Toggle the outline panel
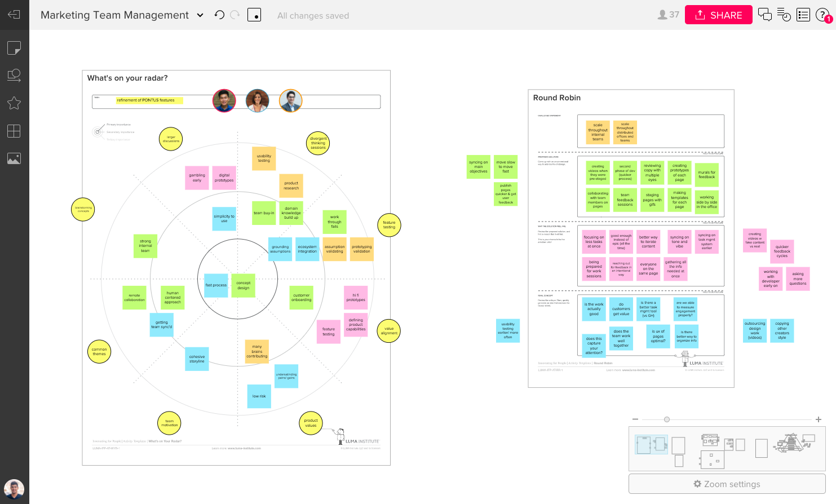Image resolution: width=836 pixels, height=504 pixels. click(x=803, y=15)
